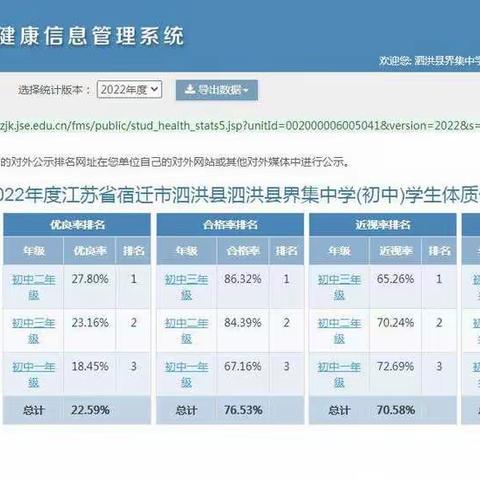
Task: Open 初中二年级 link in 合格率排名 table
Action: tap(186, 331)
